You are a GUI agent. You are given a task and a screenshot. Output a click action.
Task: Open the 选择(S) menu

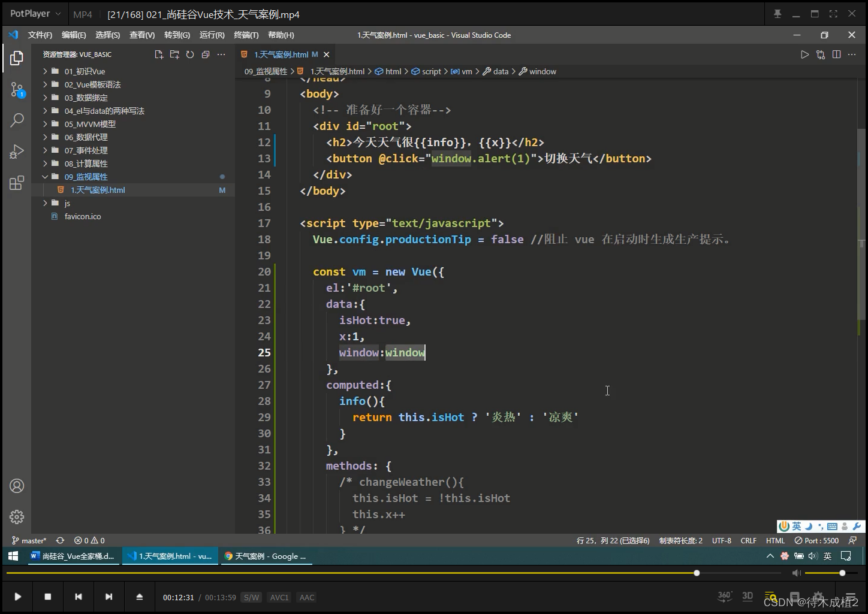[107, 35]
